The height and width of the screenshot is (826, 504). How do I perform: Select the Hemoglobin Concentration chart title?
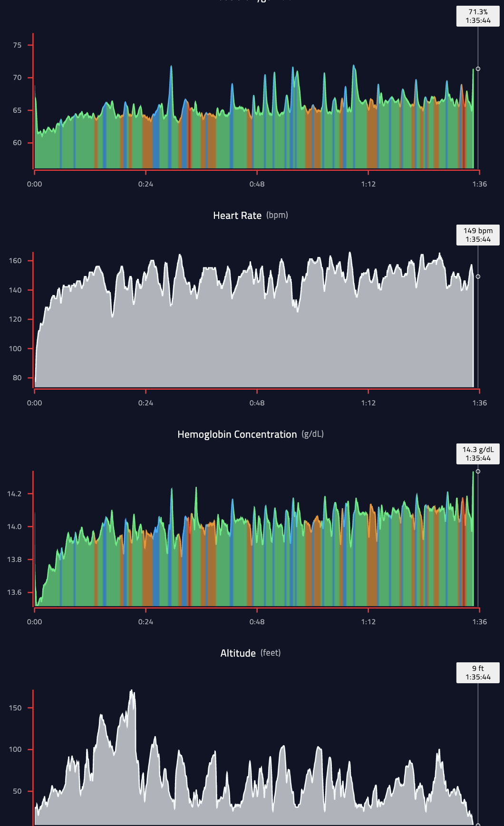237,434
